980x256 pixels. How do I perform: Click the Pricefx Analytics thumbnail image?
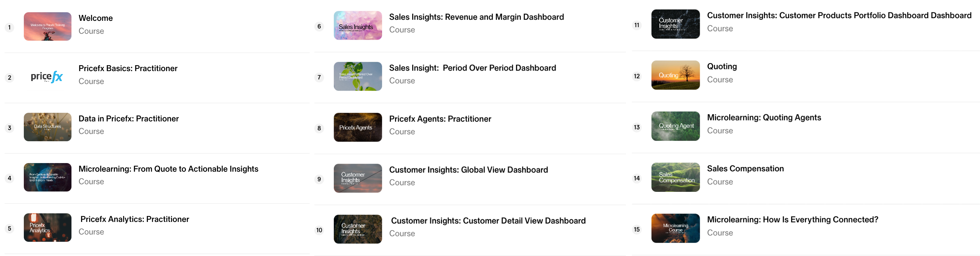[48, 228]
